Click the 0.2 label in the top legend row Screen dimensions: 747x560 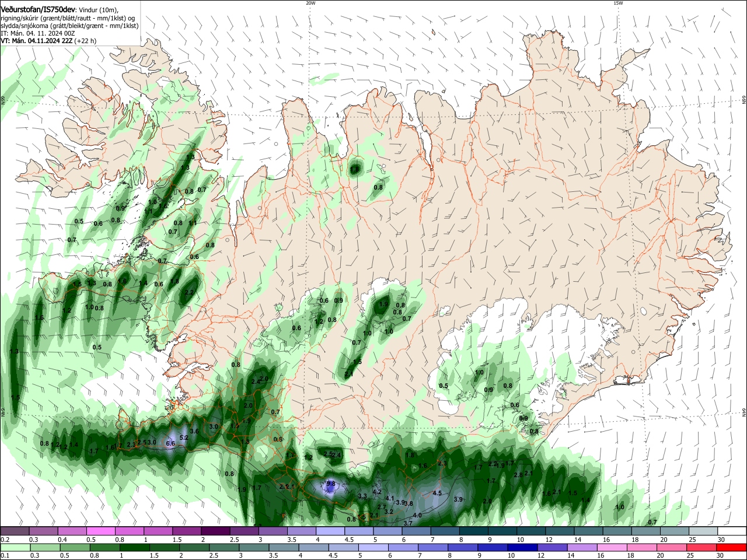tap(5, 540)
